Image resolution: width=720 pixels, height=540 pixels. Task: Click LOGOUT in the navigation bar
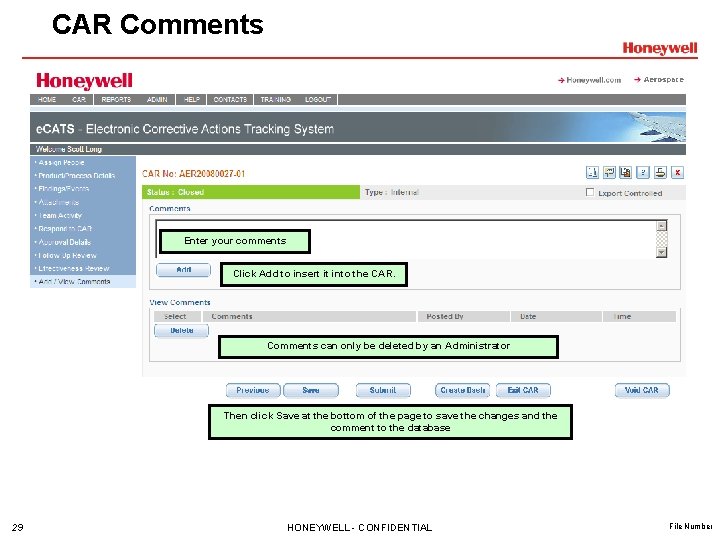click(318, 100)
